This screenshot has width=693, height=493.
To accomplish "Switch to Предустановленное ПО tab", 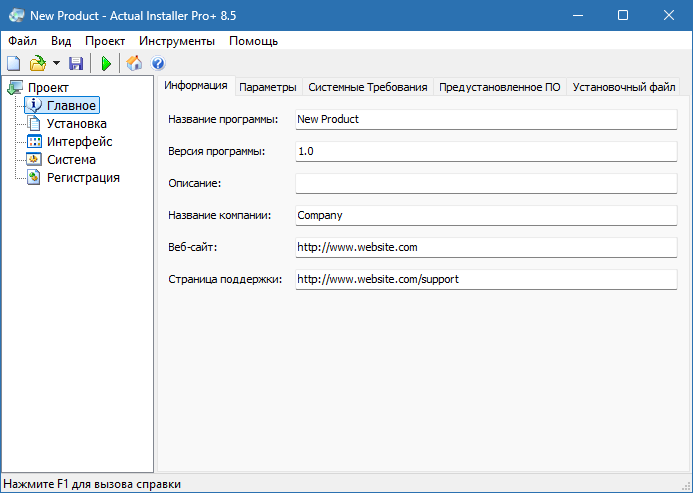I will click(x=499, y=87).
